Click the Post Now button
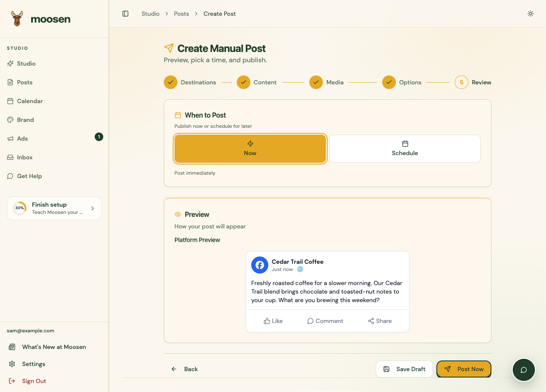 pos(464,369)
